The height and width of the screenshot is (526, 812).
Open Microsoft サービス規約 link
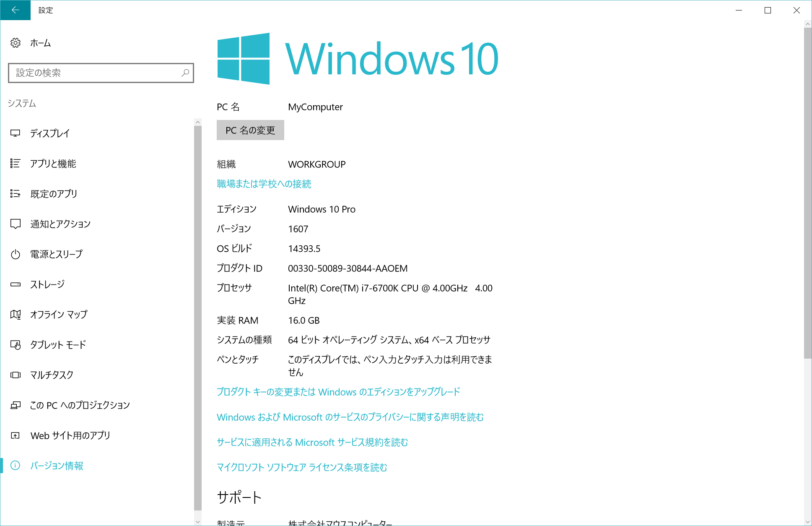point(312,442)
